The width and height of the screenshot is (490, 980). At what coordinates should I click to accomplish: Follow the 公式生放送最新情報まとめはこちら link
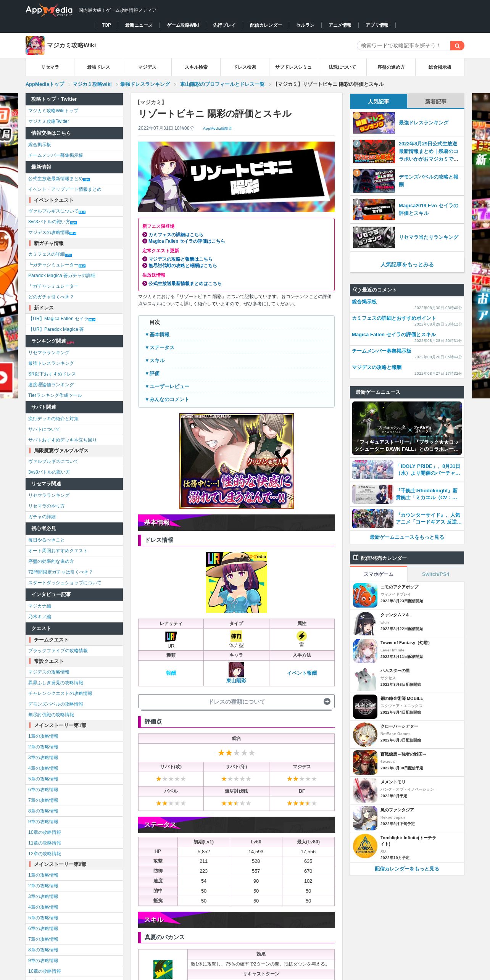(185, 284)
